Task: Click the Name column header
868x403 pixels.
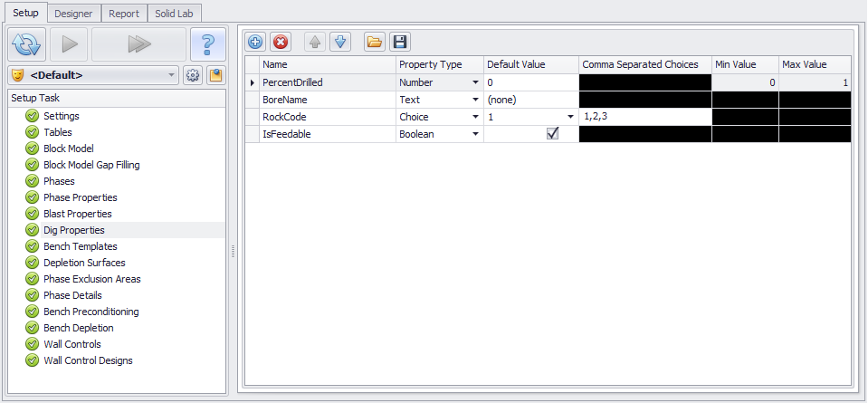Action: point(328,65)
